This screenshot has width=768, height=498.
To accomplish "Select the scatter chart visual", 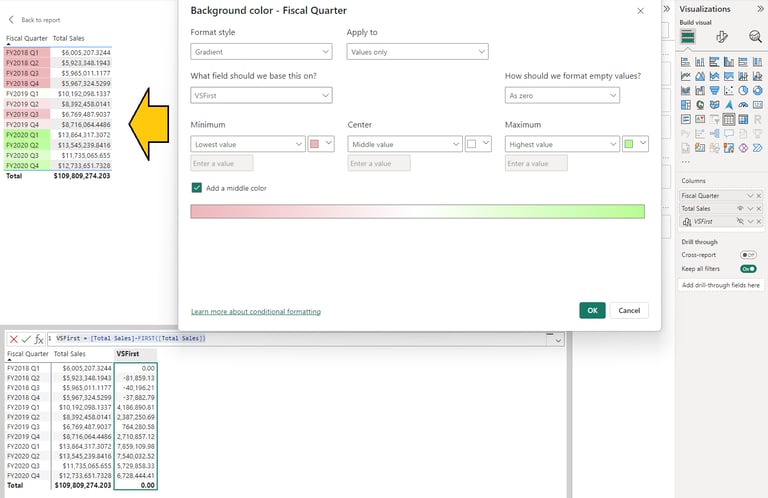I will pos(729,91).
